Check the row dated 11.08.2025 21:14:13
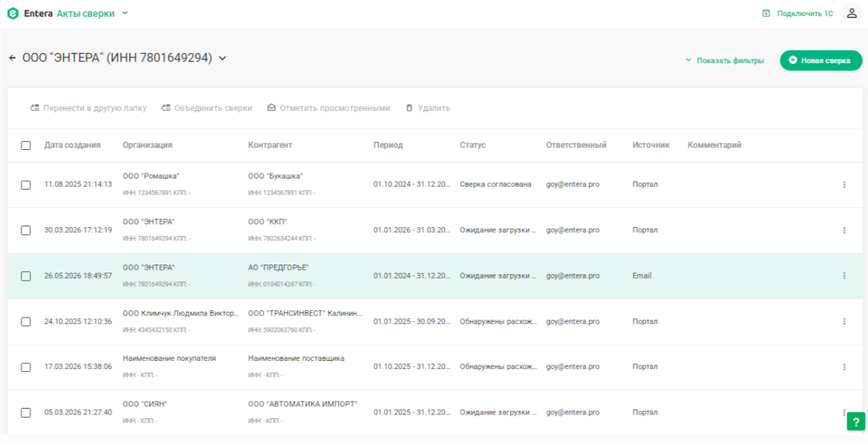 click(x=26, y=185)
